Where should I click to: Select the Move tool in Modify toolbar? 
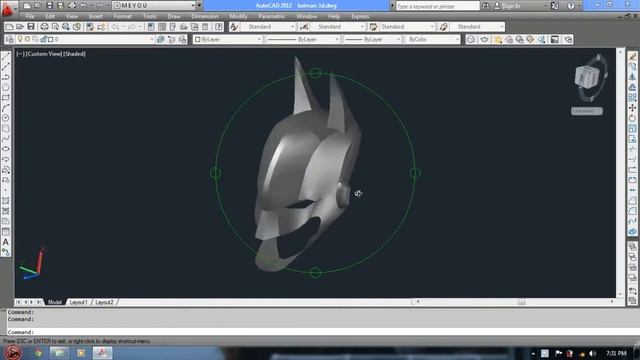[x=632, y=108]
